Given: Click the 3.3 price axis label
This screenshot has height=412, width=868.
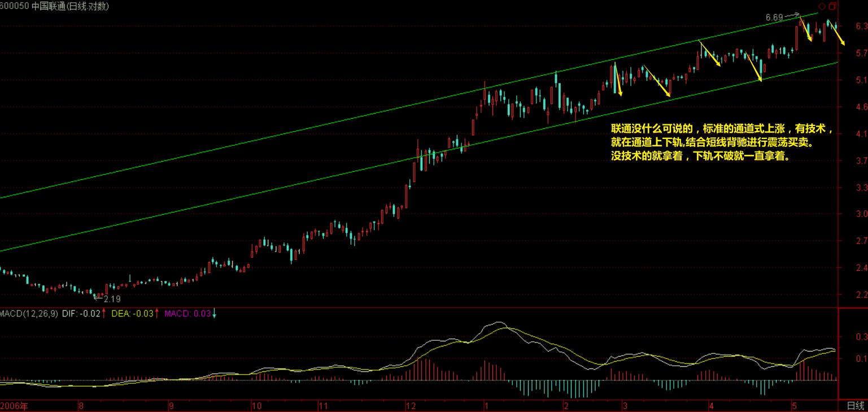Looking at the screenshot, I should pos(861,187).
